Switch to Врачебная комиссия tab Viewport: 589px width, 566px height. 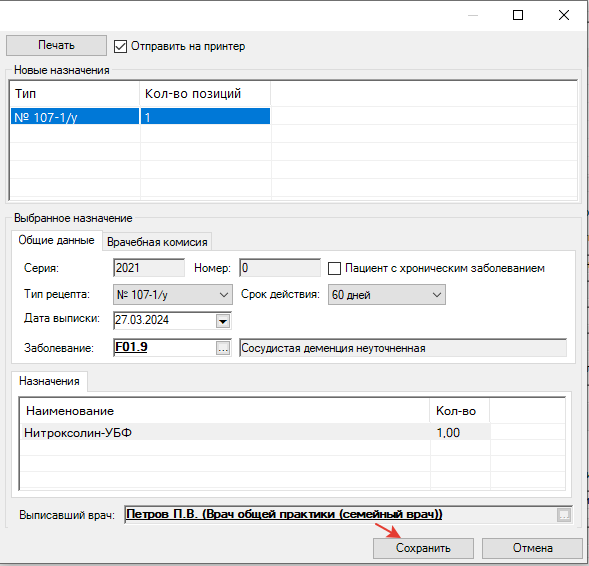pyautogui.click(x=157, y=242)
